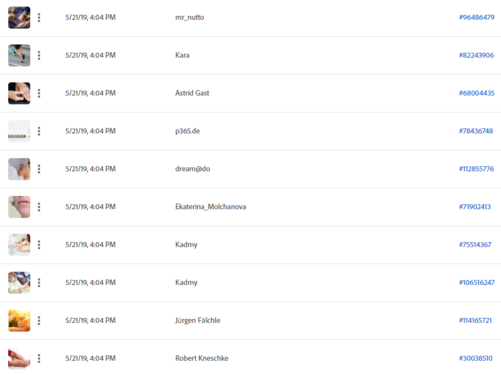Open asset link #112855776
Viewport: 501px width, 375px height.
pyautogui.click(x=476, y=169)
